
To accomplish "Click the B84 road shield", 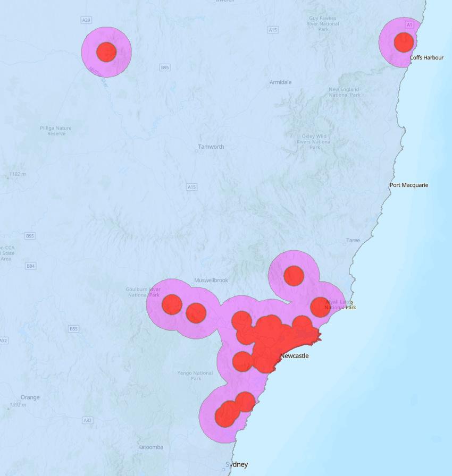I will (30, 266).
